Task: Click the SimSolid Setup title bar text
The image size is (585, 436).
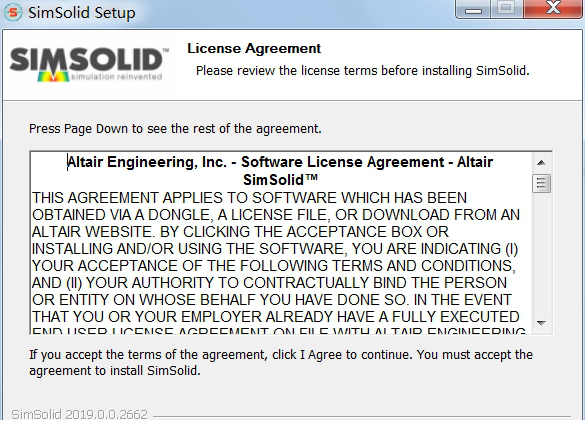Action: coord(82,13)
